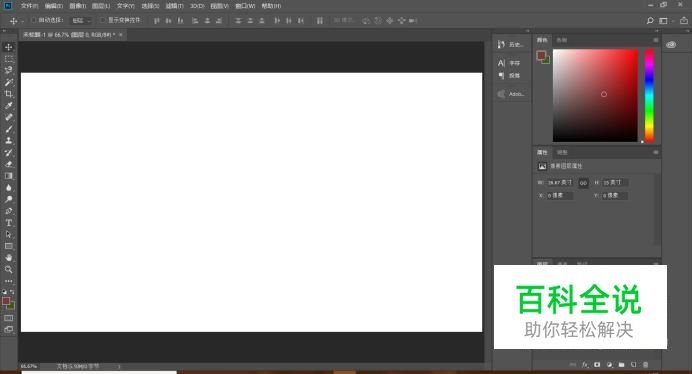Image resolution: width=692 pixels, height=374 pixels.
Task: Click the rainbow hue slider strip
Action: point(649,95)
